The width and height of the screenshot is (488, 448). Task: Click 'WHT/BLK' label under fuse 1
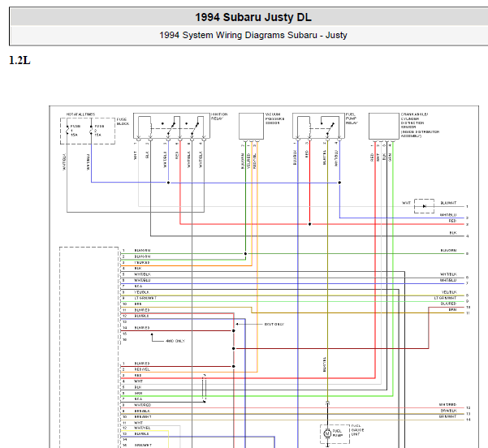click(x=64, y=162)
